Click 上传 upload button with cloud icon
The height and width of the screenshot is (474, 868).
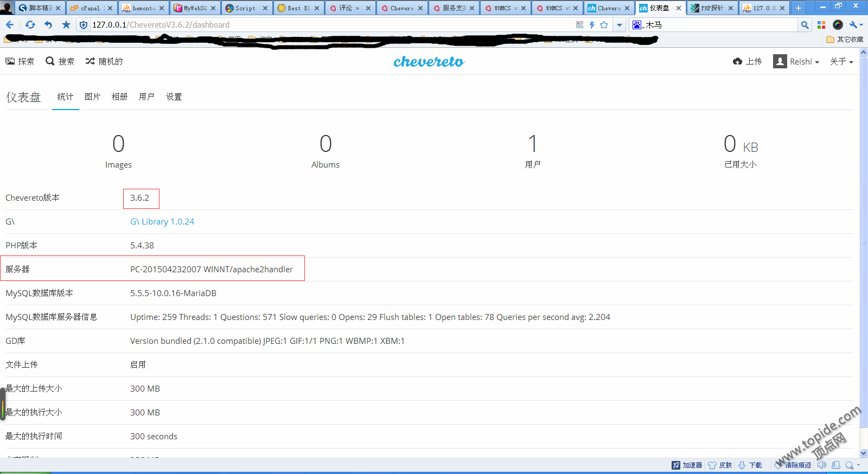click(x=747, y=61)
